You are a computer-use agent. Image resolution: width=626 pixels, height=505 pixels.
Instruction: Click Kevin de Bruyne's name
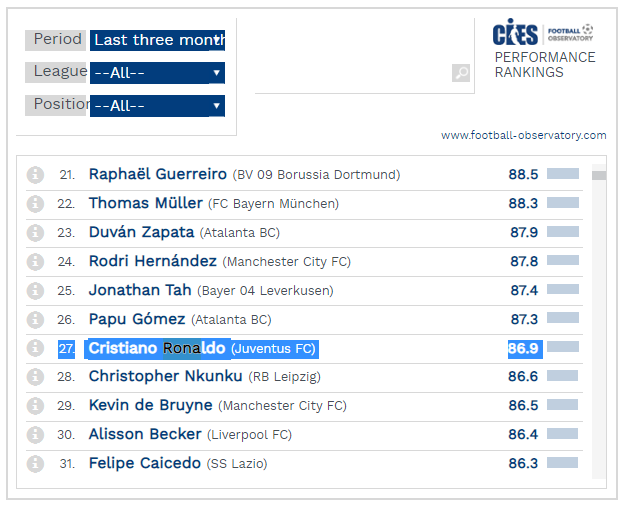coord(150,406)
